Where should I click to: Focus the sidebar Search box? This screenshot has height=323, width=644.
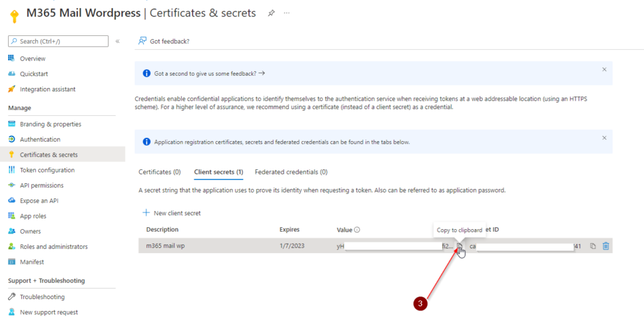point(58,41)
